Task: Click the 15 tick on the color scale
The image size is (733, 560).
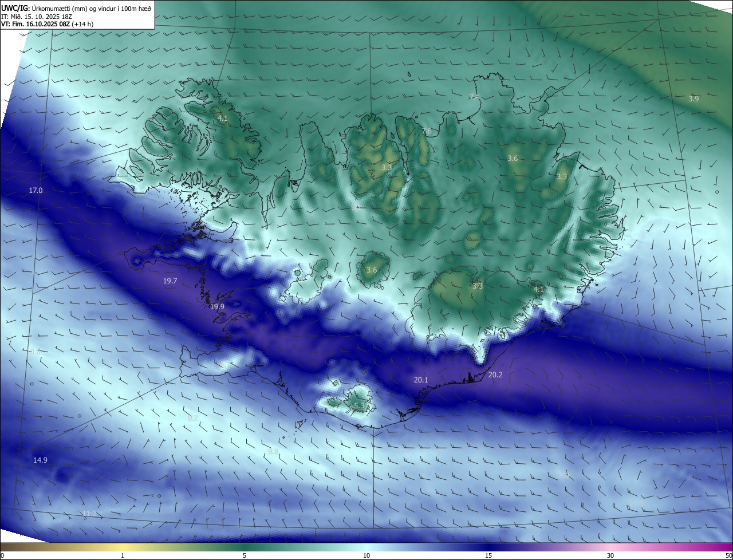Action: [488, 555]
